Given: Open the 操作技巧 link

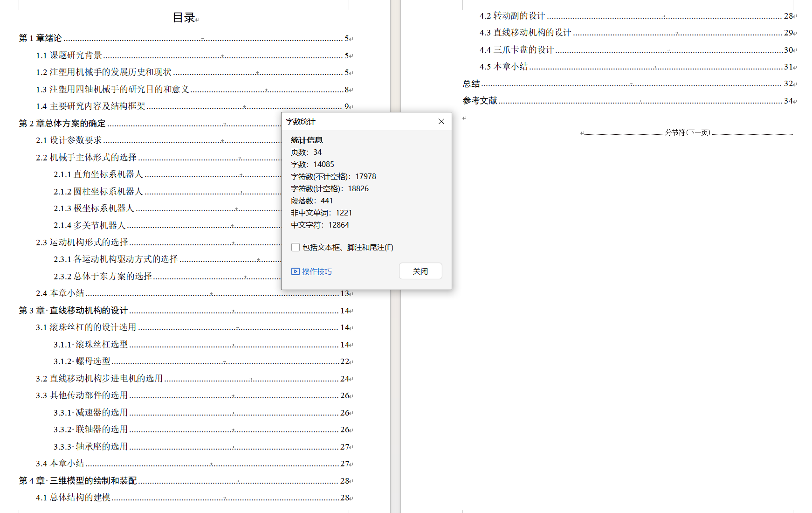Looking at the screenshot, I should pos(317,271).
